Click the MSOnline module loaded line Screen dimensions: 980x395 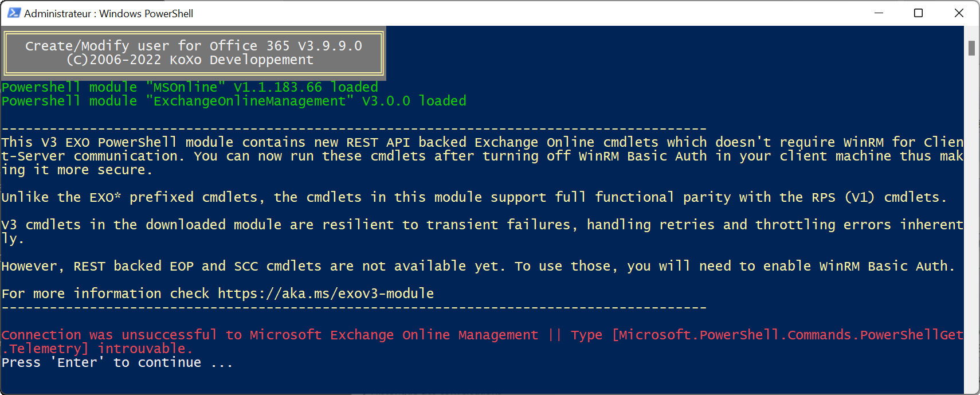(x=190, y=87)
